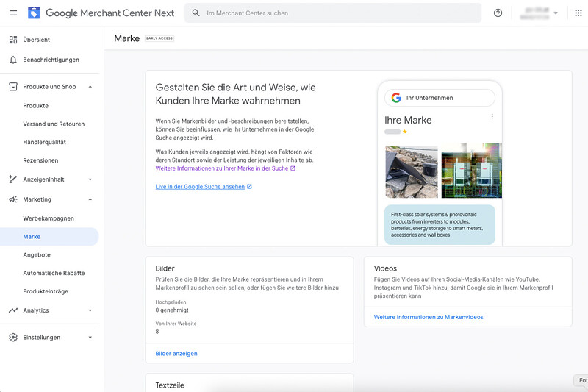The height and width of the screenshot is (392, 588).
Task: Open Automatische Rabatte
Action: (54, 273)
